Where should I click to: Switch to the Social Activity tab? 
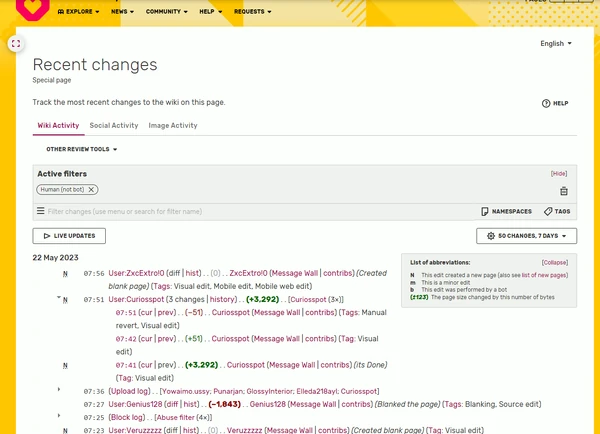pos(113,126)
